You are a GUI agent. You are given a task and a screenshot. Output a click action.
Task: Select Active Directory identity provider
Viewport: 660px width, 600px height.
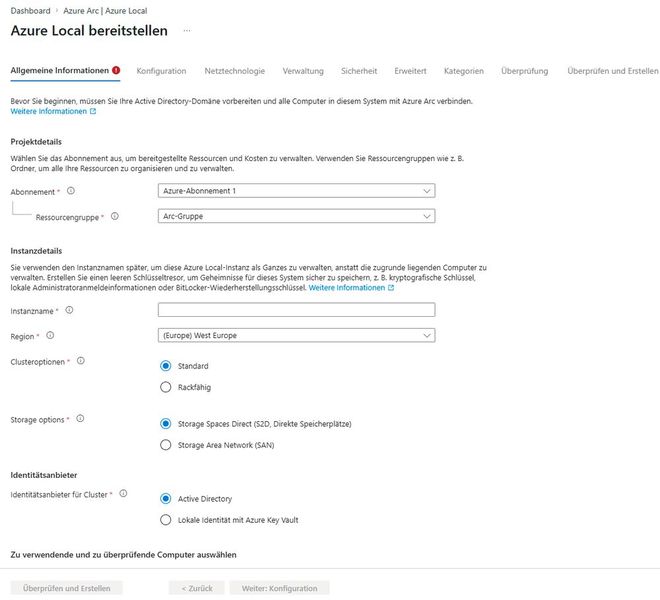tap(166, 499)
